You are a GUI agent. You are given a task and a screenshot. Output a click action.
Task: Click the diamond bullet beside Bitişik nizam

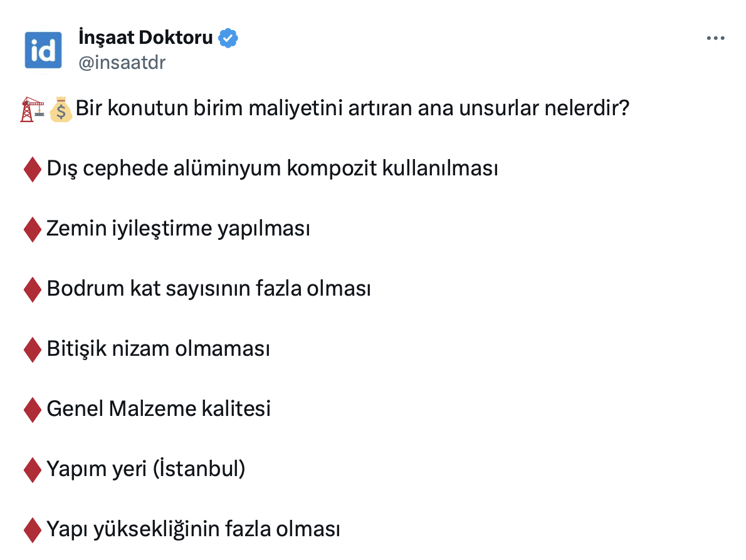click(32, 350)
